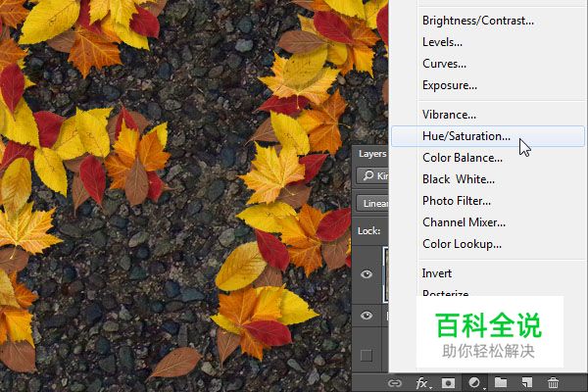This screenshot has width=588, height=392.
Task: Choose Brightness/Contrast adjustment
Action: [x=478, y=21]
